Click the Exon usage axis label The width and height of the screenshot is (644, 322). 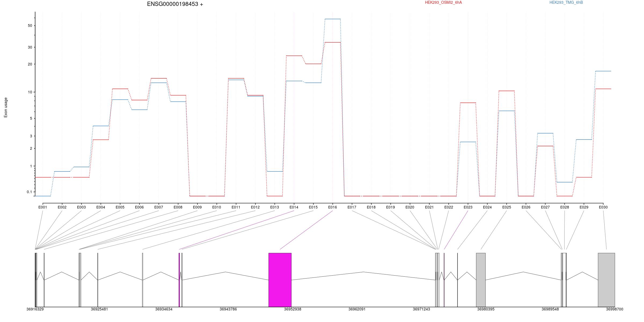[6, 107]
